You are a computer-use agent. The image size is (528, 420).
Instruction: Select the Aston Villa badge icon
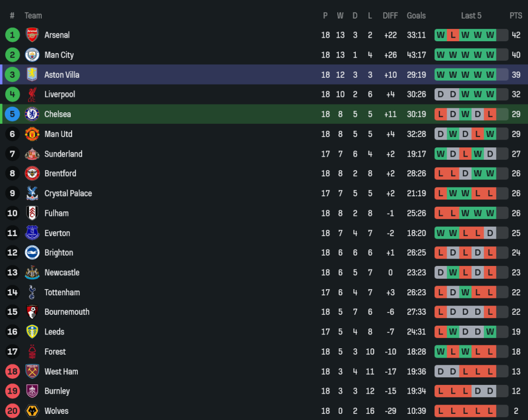(32, 75)
